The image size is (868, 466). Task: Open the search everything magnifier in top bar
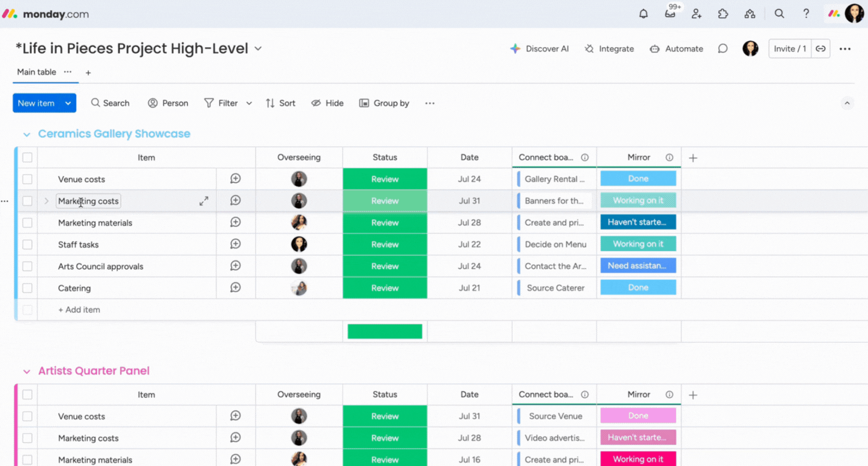coord(779,14)
